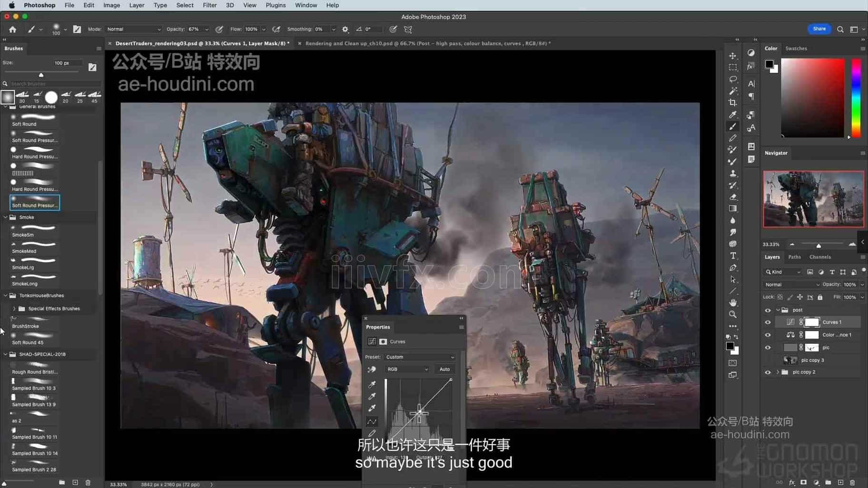Select the Gradient tool
Viewport: 868px width, 488px height.
click(x=733, y=209)
